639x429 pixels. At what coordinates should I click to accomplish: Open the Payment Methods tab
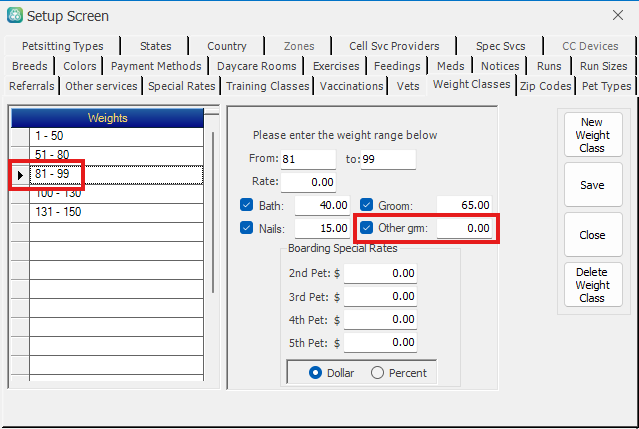tap(156, 66)
